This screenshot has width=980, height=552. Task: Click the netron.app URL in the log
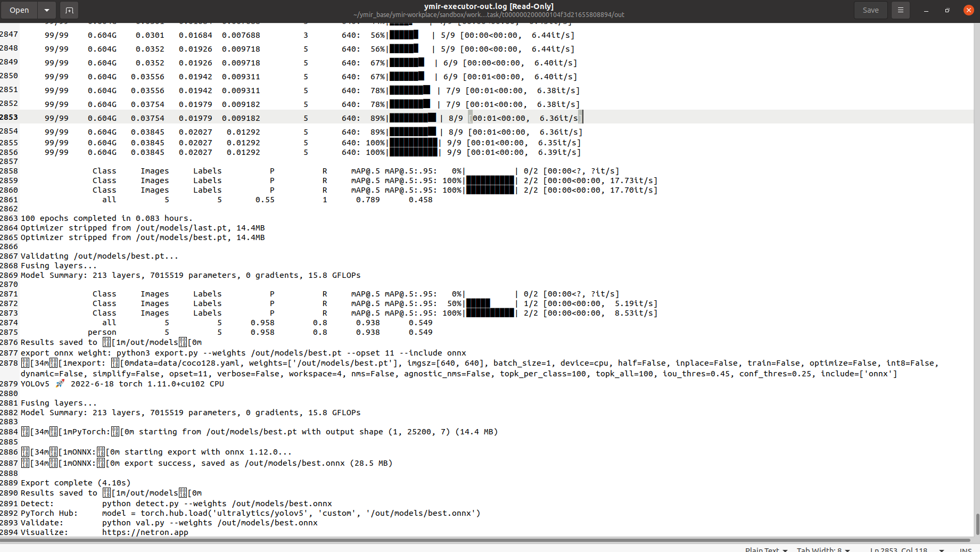145,532
